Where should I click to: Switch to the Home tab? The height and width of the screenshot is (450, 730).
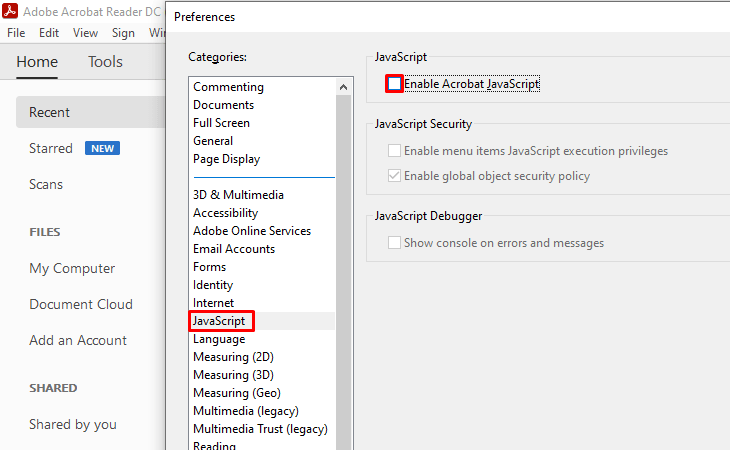coord(37,62)
